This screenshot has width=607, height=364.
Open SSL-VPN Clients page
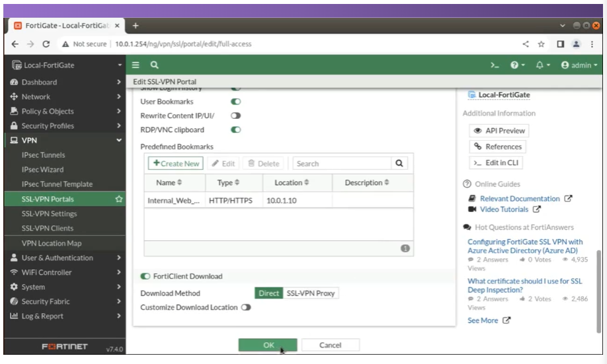(x=47, y=228)
